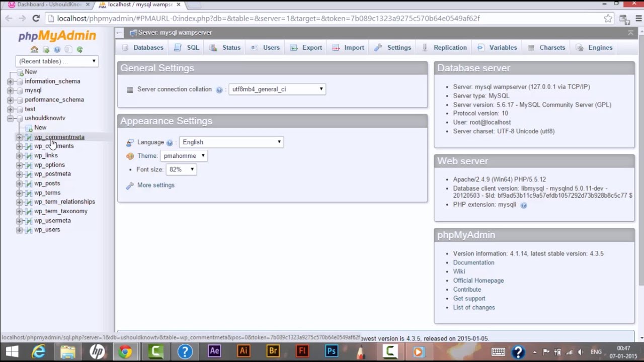Go to the Export tab
Viewport: 644px width, 362px height.
[x=306, y=48]
